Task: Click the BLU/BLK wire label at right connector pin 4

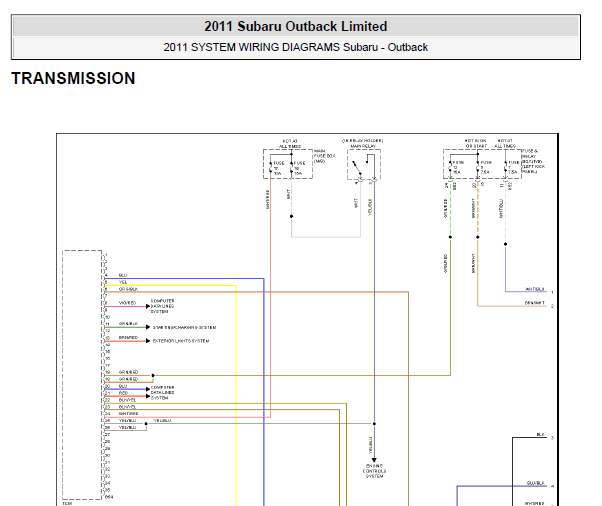Action: tap(536, 483)
